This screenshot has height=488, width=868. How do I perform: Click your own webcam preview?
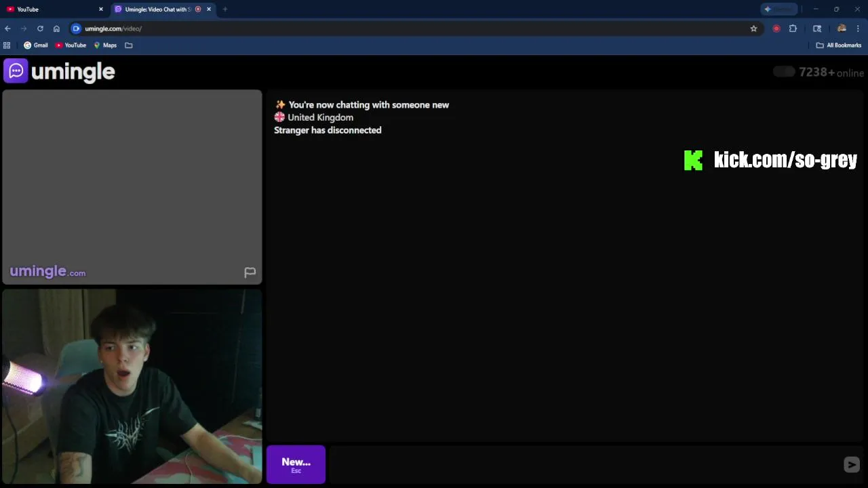(132, 386)
